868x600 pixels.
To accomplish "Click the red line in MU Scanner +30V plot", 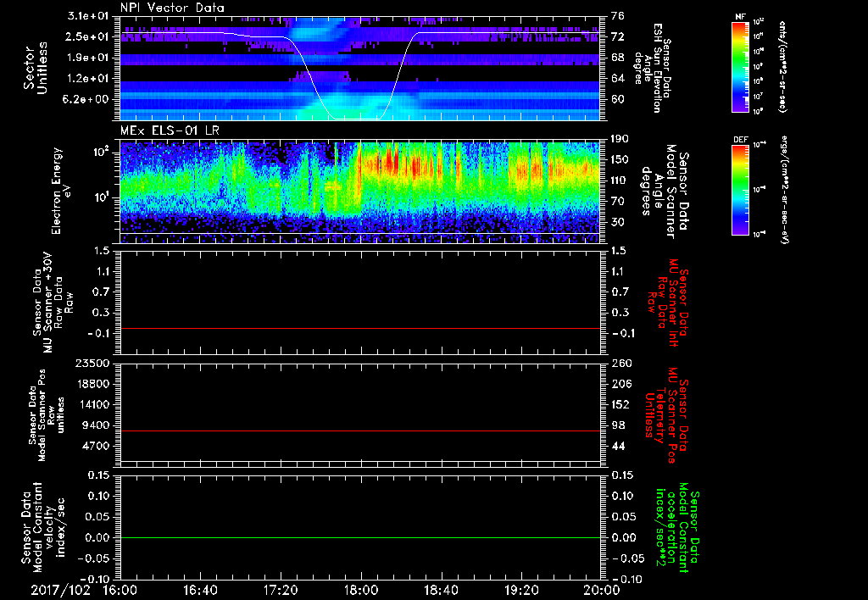I will click(x=360, y=329).
